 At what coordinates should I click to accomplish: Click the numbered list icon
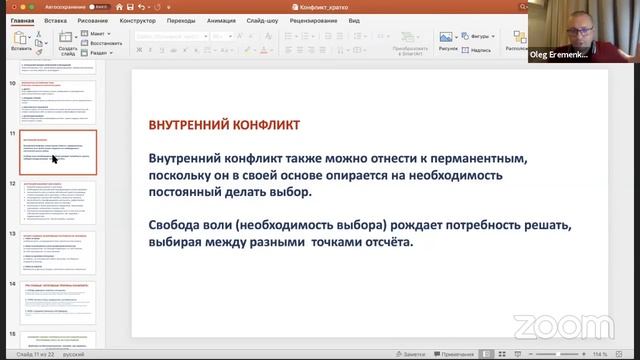pos(305,36)
